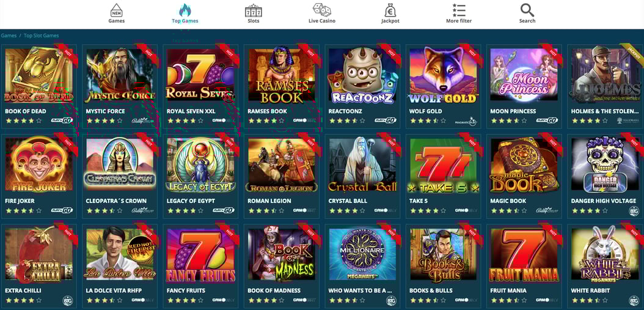Launch the Book of Dead thumbnail
The height and width of the screenshot is (310, 644).
(38, 75)
